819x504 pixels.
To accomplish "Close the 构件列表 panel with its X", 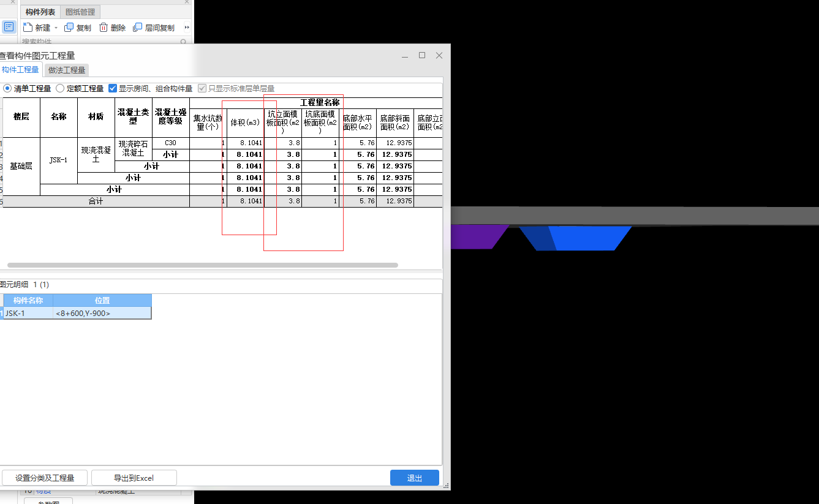I will pos(187,2).
